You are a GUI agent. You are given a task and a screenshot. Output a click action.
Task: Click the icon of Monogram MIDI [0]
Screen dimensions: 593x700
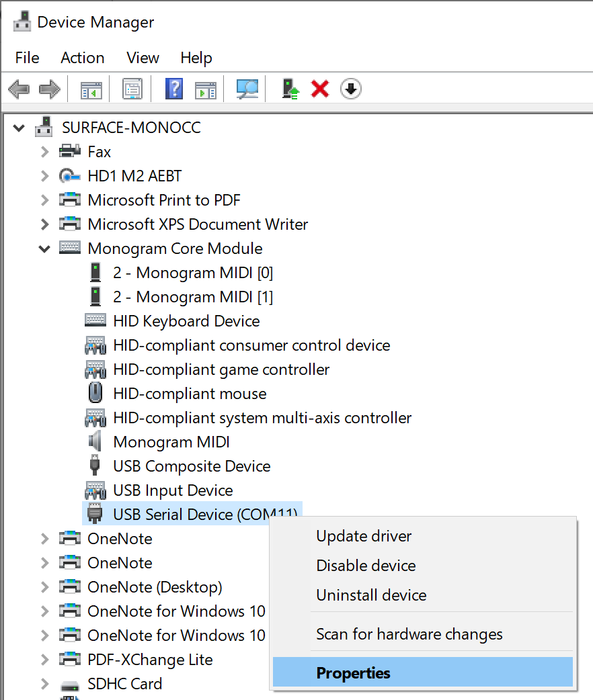(x=95, y=272)
